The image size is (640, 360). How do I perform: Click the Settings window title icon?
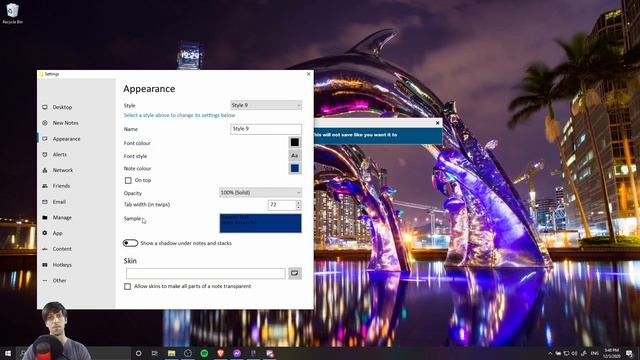click(x=41, y=74)
